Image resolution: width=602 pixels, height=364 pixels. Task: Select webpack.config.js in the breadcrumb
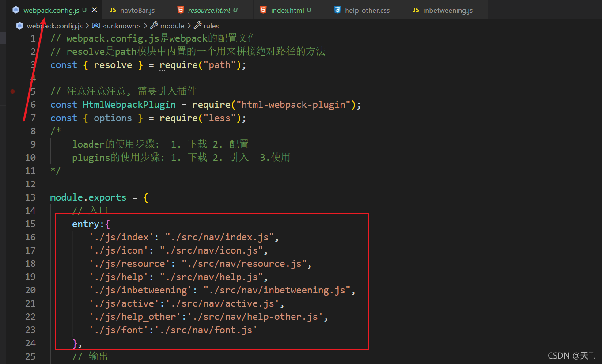[55, 26]
